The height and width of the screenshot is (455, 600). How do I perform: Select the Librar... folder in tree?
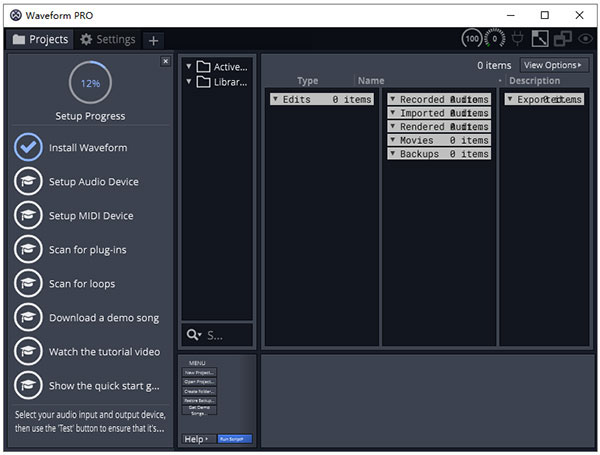[222, 82]
